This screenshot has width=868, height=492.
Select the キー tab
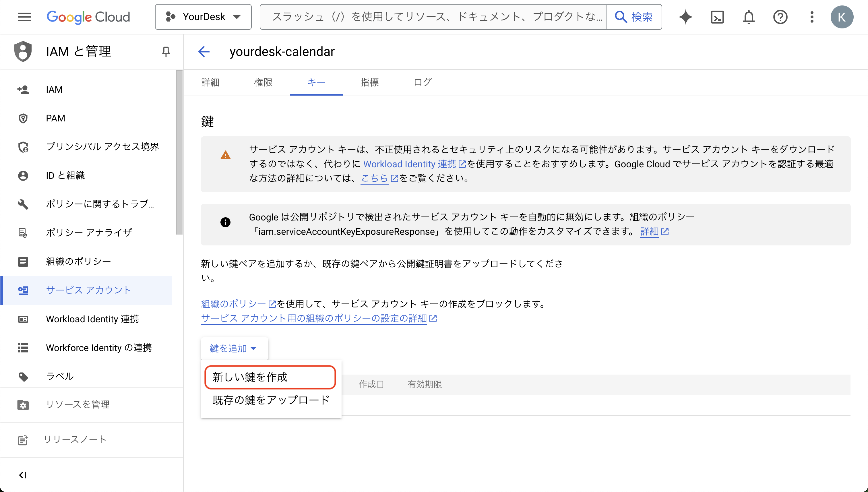[x=316, y=82]
